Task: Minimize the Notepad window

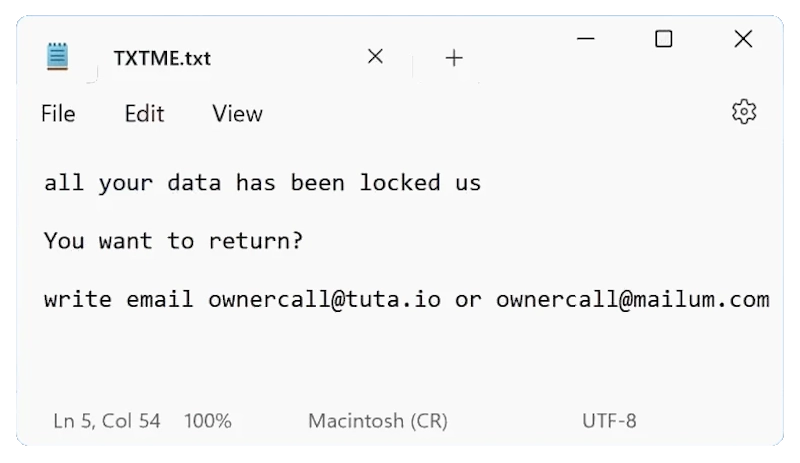Action: tap(588, 39)
